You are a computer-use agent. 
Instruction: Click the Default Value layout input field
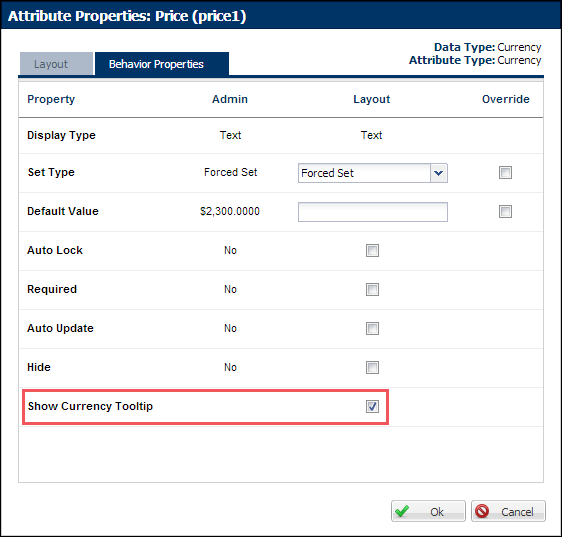(x=373, y=212)
